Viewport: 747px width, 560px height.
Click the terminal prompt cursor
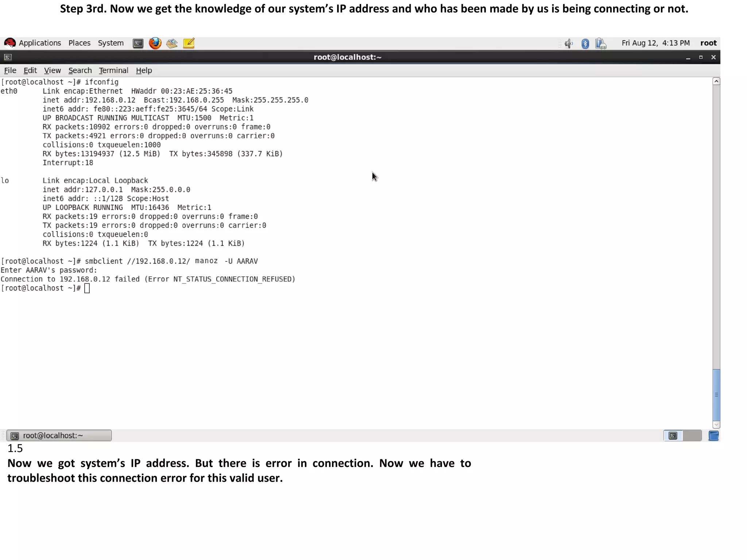click(87, 288)
